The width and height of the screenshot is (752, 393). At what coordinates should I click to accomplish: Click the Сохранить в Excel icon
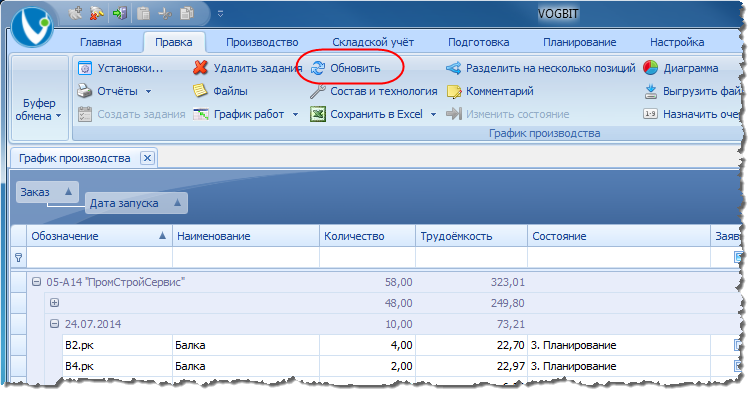[x=317, y=114]
